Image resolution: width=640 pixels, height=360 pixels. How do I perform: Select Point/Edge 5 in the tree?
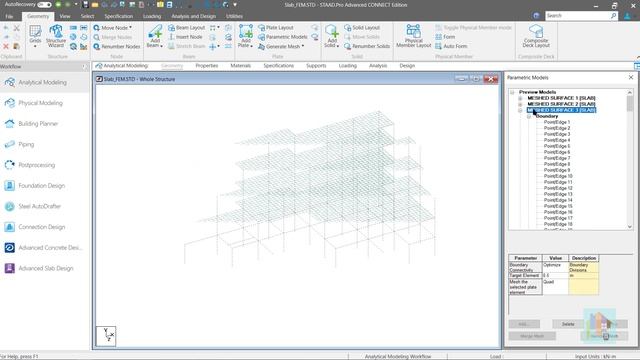point(557,146)
